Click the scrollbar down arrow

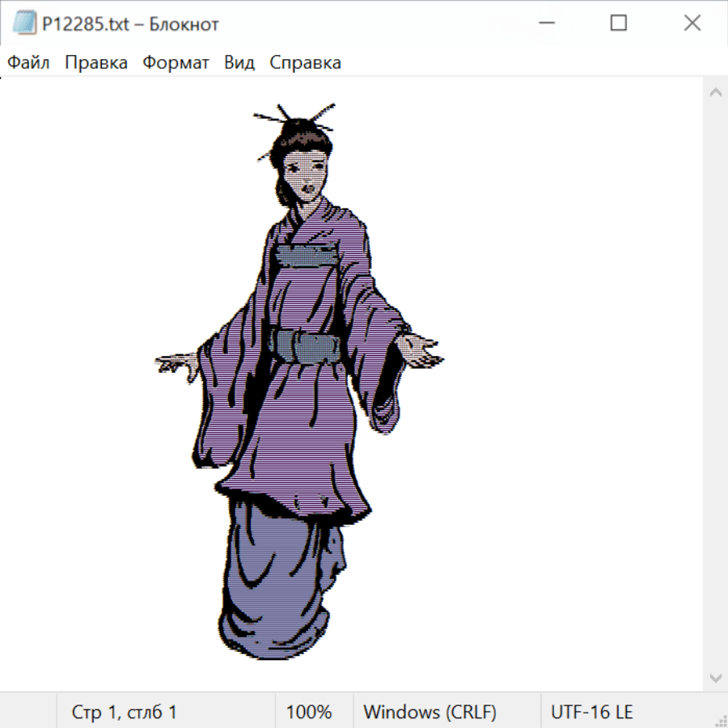[715, 677]
